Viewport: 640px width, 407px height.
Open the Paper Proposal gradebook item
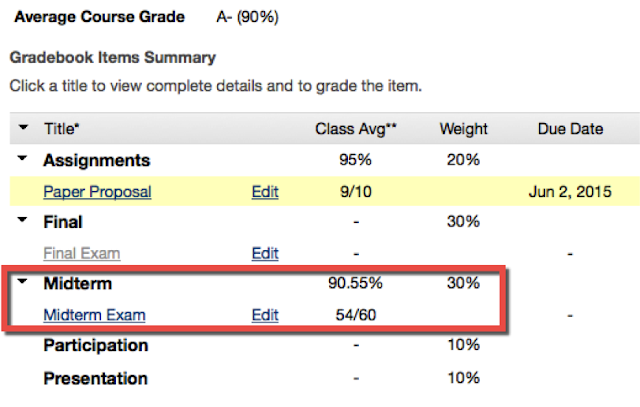point(97,191)
